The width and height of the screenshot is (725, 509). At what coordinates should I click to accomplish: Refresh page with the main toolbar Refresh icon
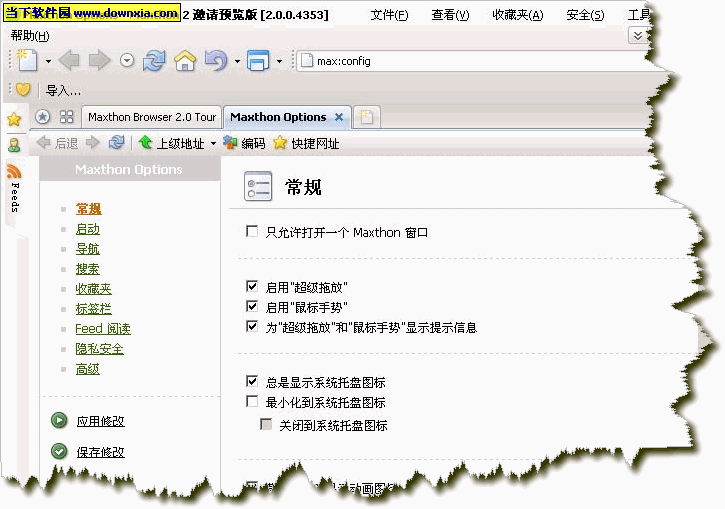point(154,61)
